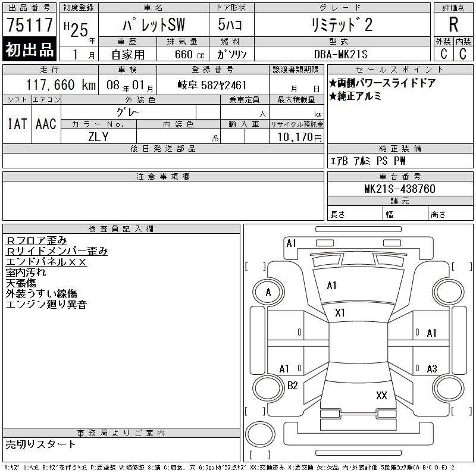The height and width of the screenshot is (476, 476).
Task: Select inspector note エンジン廻り異音
Action: (x=46, y=304)
